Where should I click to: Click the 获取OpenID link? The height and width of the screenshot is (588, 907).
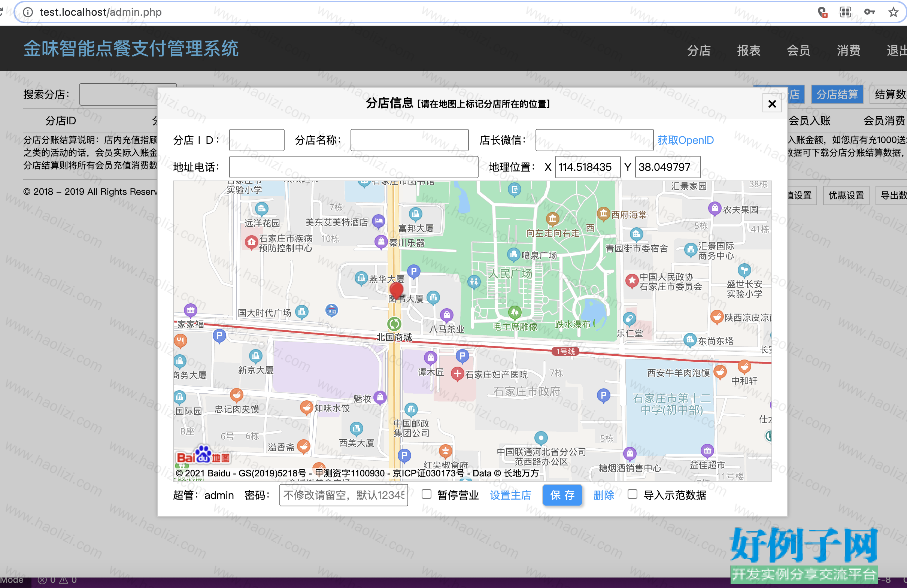point(686,140)
